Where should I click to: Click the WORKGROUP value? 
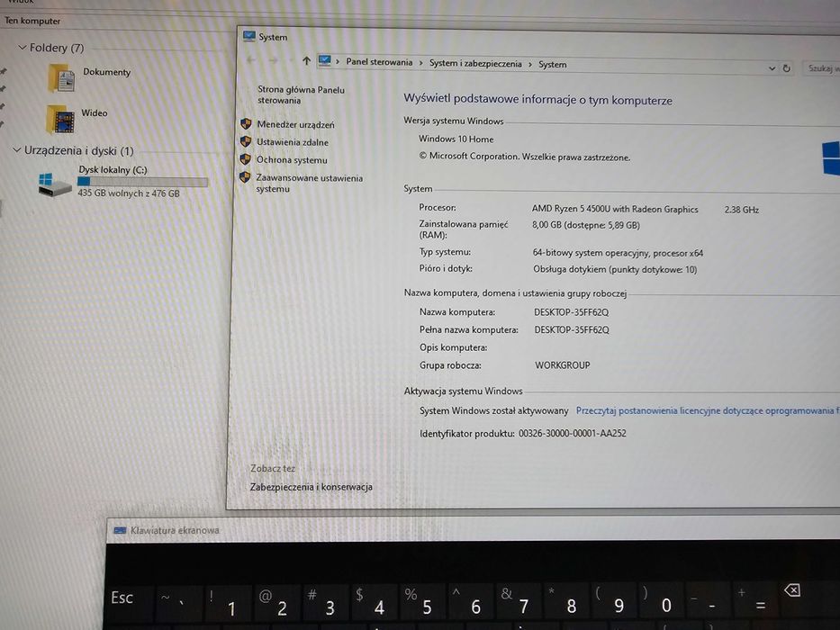562,365
